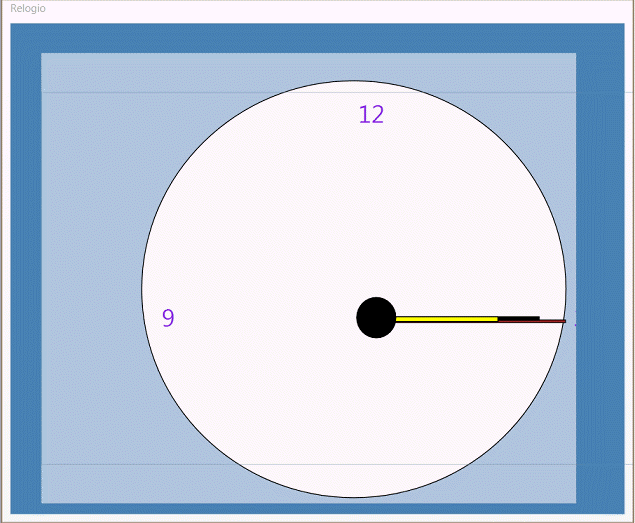Image resolution: width=635 pixels, height=523 pixels.
Task: Click the horizontal line in the panel's lower-left
Action: 90,464
